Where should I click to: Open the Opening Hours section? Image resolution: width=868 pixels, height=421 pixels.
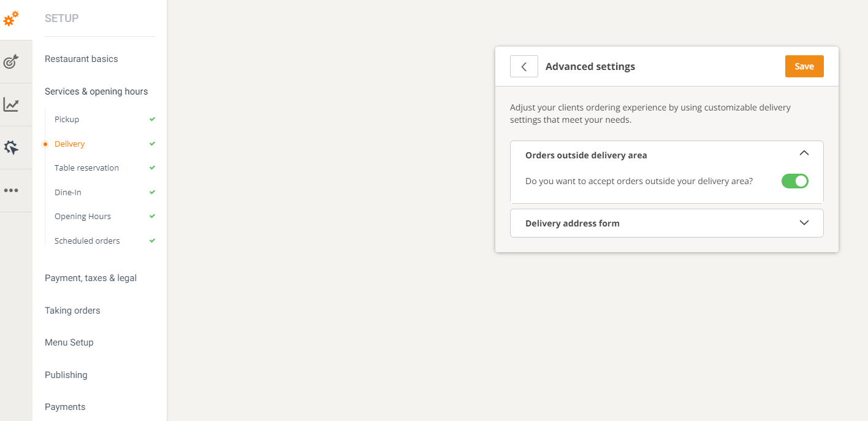82,216
